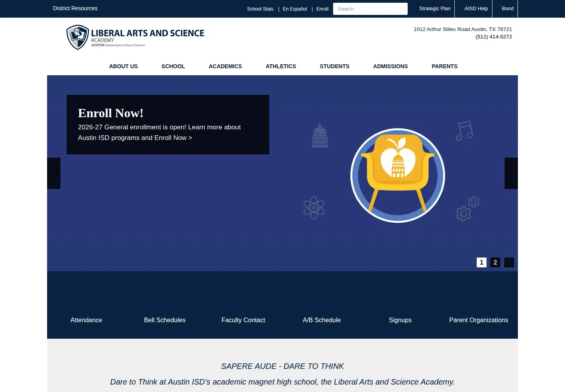Open the Strategic Plan link
The image size is (565, 392).
[435, 9]
